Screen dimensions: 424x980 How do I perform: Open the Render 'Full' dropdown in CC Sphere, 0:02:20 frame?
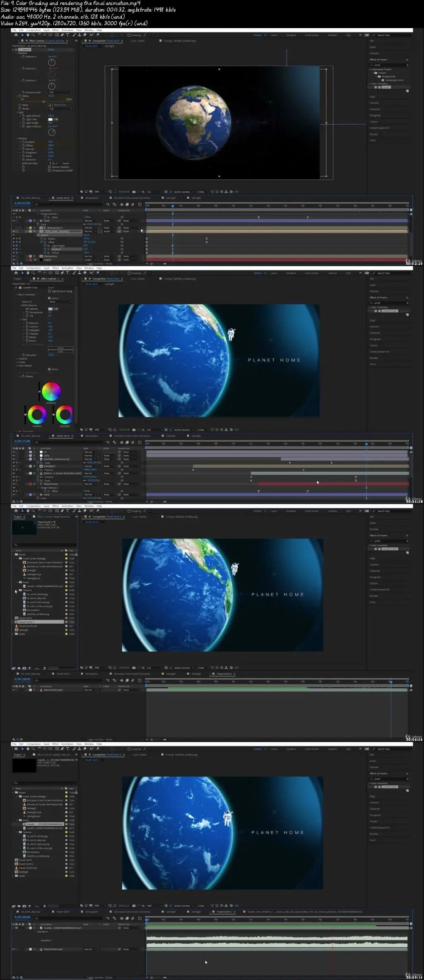pos(60,109)
